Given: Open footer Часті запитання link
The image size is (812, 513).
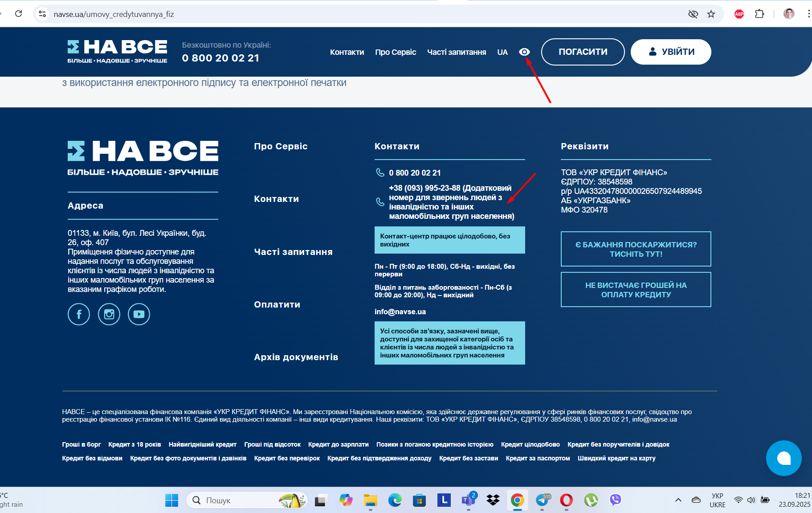Looking at the screenshot, I should pyautogui.click(x=293, y=252).
